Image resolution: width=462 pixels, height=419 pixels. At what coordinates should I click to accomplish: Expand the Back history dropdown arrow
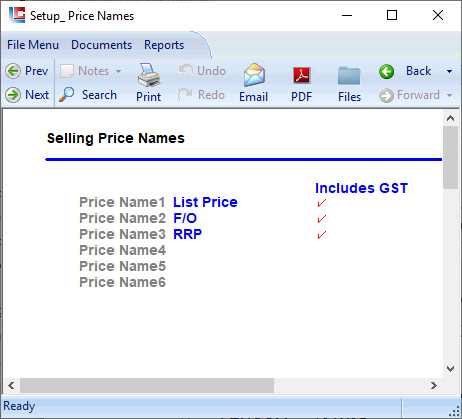449,71
